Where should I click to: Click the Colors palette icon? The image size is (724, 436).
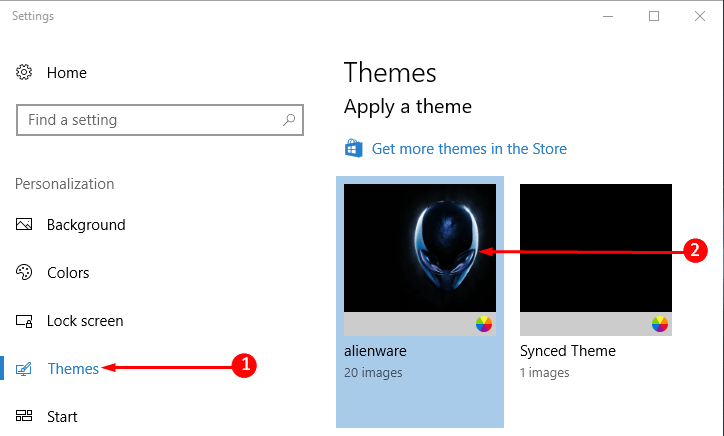24,272
